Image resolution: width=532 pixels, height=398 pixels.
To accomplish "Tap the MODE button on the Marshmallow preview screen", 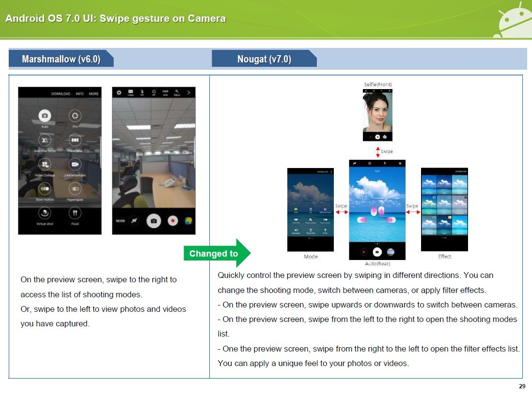I will 120,221.
